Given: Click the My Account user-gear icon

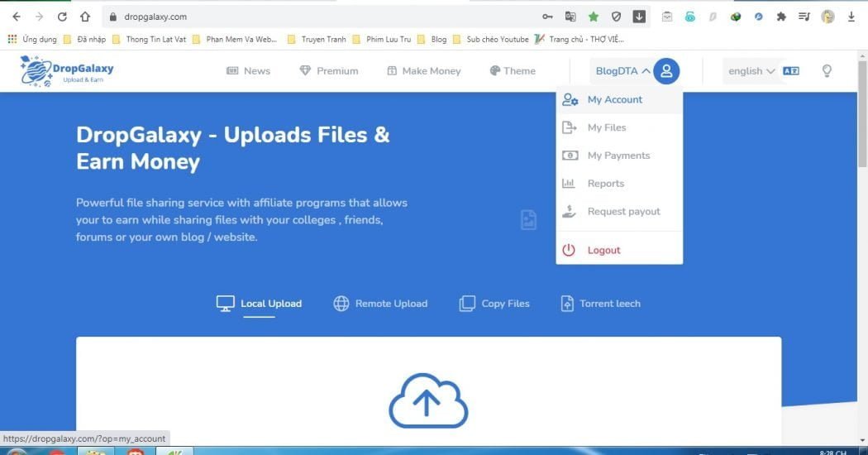Looking at the screenshot, I should tap(570, 100).
